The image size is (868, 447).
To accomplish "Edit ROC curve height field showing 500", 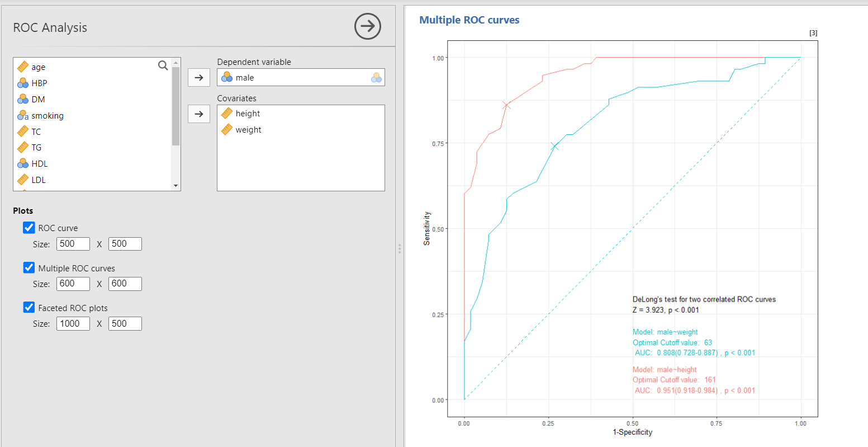I will coord(125,244).
